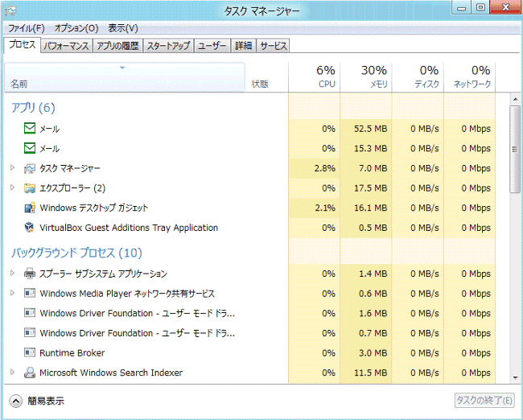523x420 pixels.
Task: Click the second メール icon, 15.3 MB row
Action: click(x=30, y=148)
